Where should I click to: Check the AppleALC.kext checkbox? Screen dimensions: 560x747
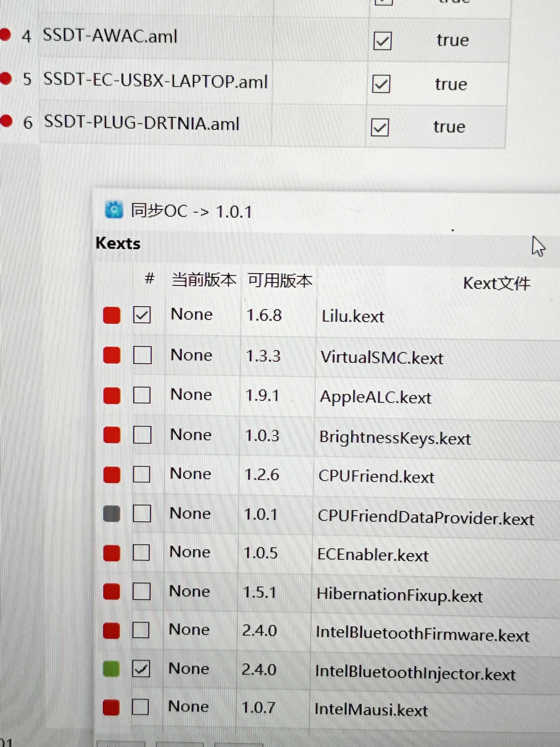[x=142, y=395]
